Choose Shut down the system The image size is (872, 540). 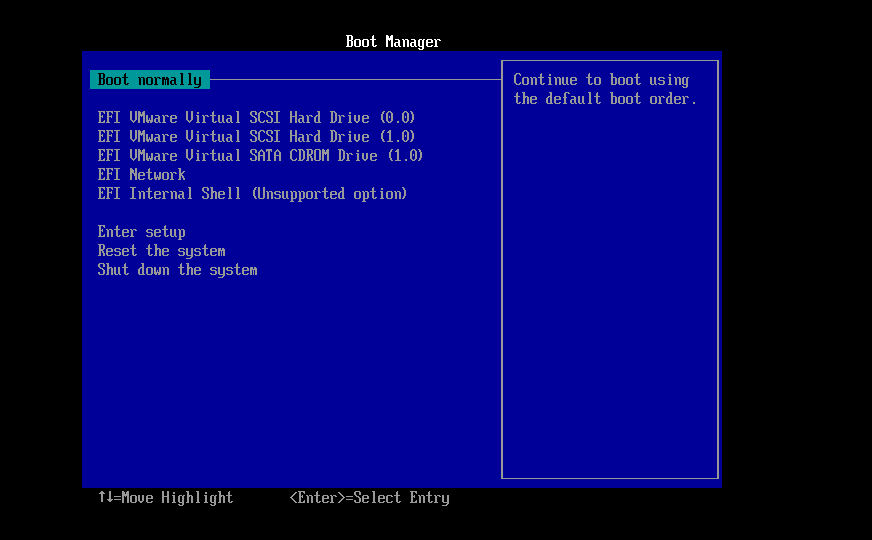pos(177,270)
